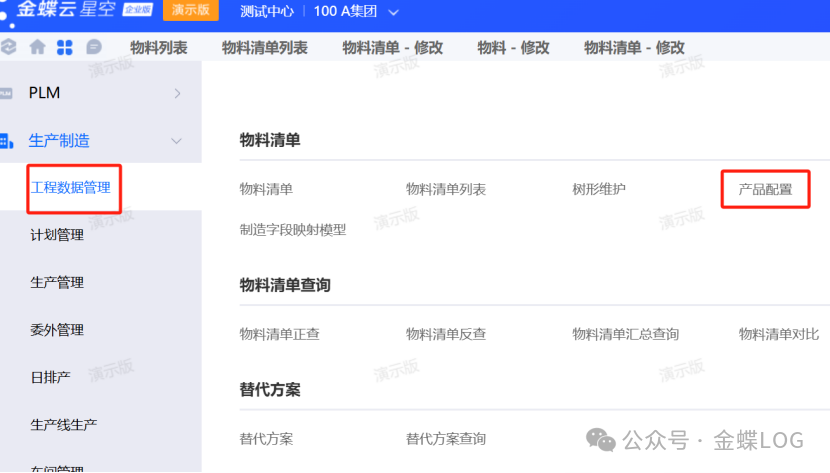Select 工程数据管理 in the sidebar
The width and height of the screenshot is (830, 473).
(x=71, y=188)
